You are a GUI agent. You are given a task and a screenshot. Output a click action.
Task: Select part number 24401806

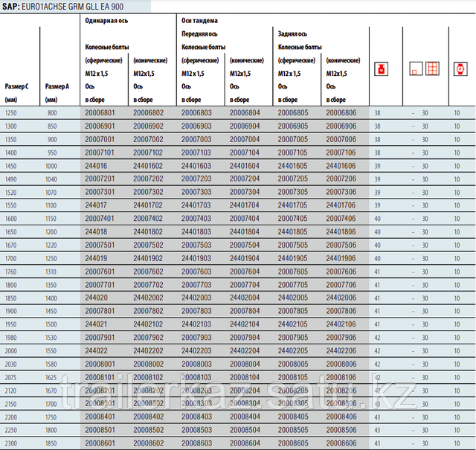[341, 232]
